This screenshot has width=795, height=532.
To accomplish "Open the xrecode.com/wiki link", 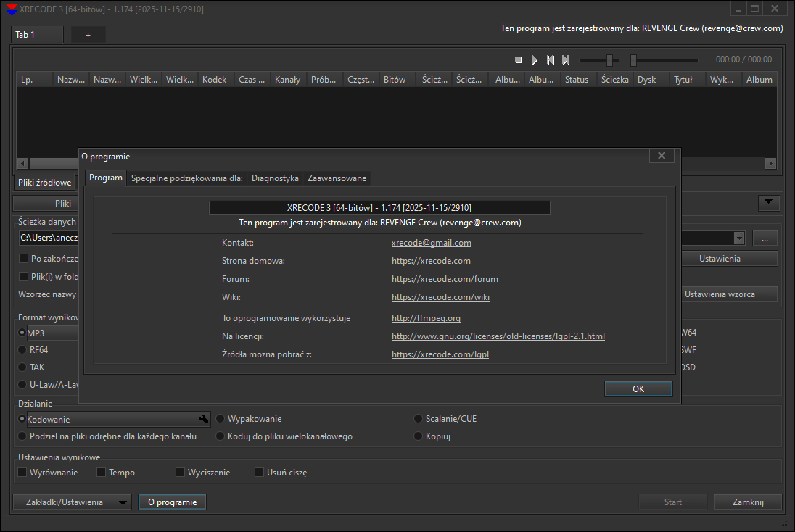I will (x=440, y=297).
